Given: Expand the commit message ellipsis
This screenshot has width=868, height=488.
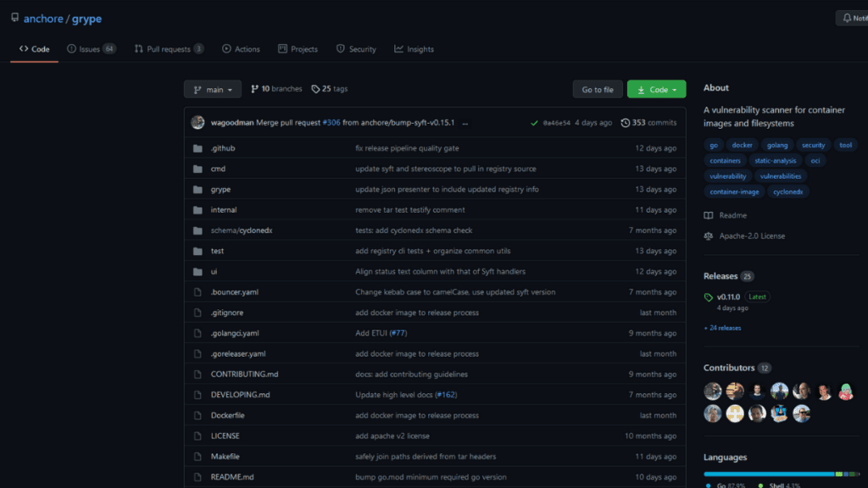Looking at the screenshot, I should coord(465,123).
